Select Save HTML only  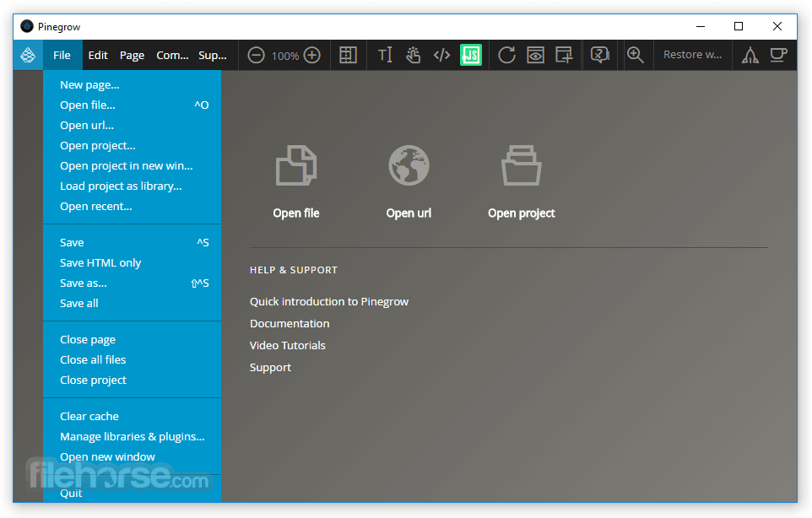coord(132,262)
